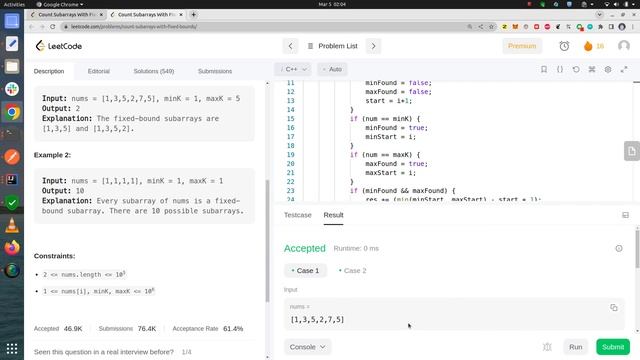
Task: Run the code
Action: (x=576, y=347)
